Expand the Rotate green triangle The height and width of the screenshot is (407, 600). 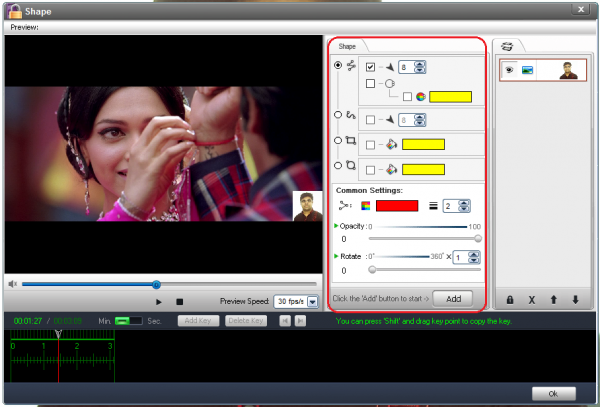coord(336,256)
